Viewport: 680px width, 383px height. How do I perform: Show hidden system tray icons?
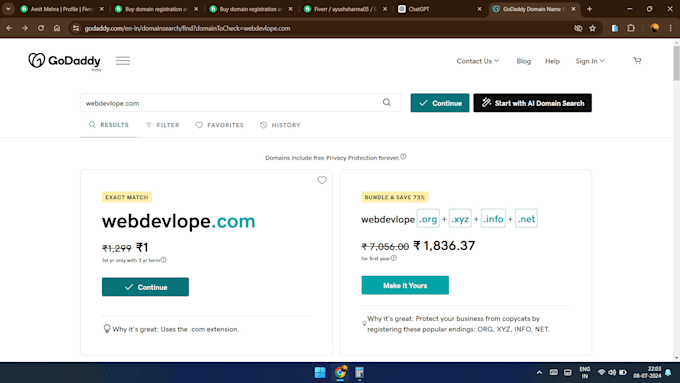(x=539, y=372)
